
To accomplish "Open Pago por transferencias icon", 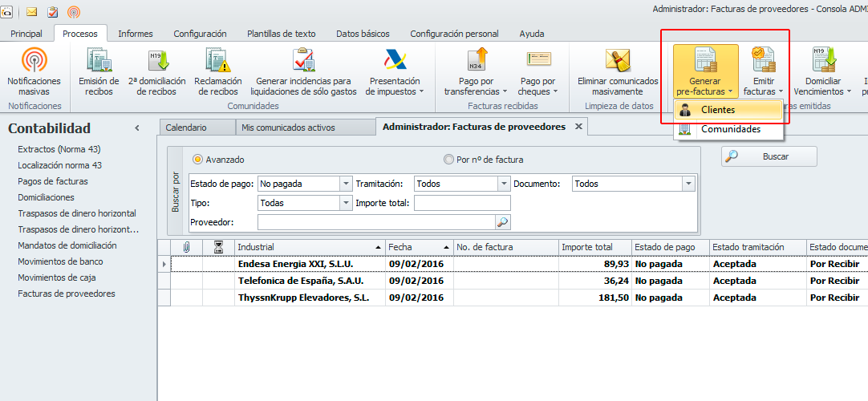I will 477,61.
